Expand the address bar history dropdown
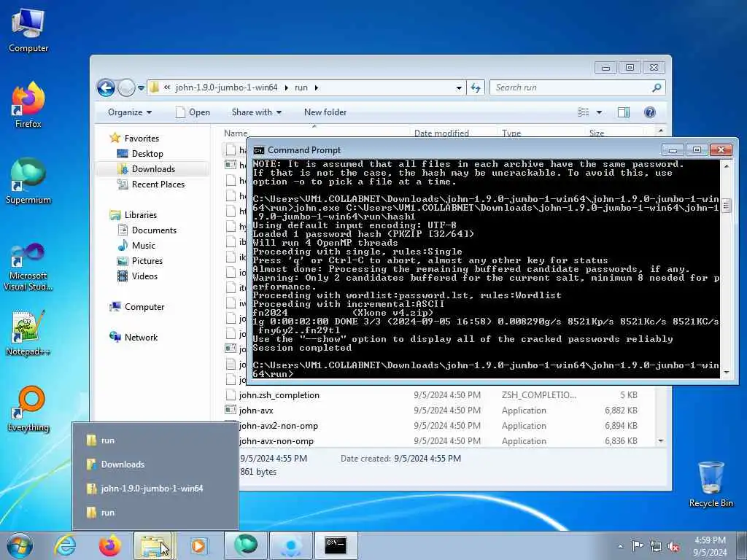Viewport: 747px width, 560px height. (459, 88)
